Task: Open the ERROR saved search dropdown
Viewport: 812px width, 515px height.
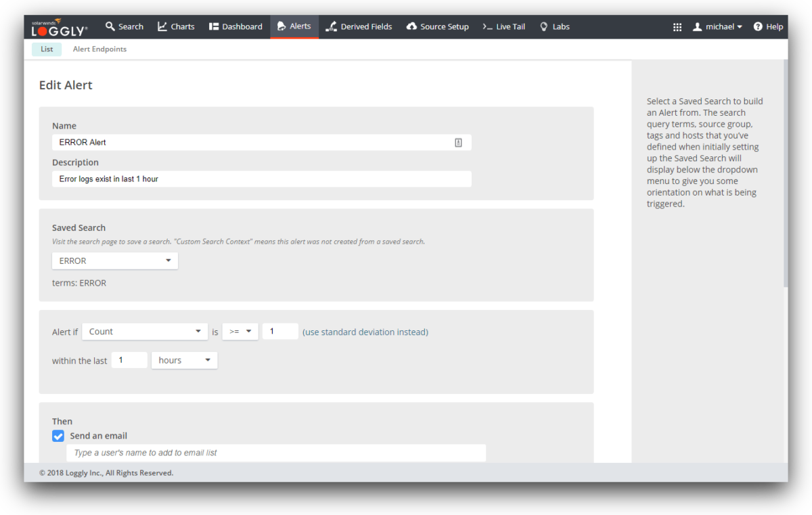Action: 114,261
